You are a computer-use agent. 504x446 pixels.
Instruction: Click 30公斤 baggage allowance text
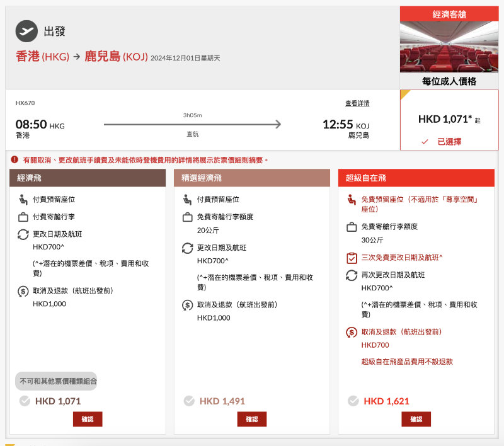372,241
